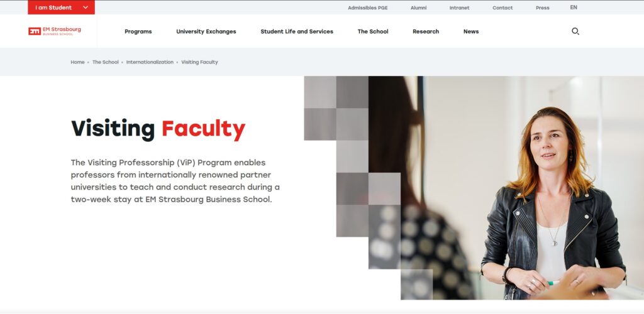Viewport: 644px width, 314px height.
Task: Open the Intranet link
Action: point(459,8)
